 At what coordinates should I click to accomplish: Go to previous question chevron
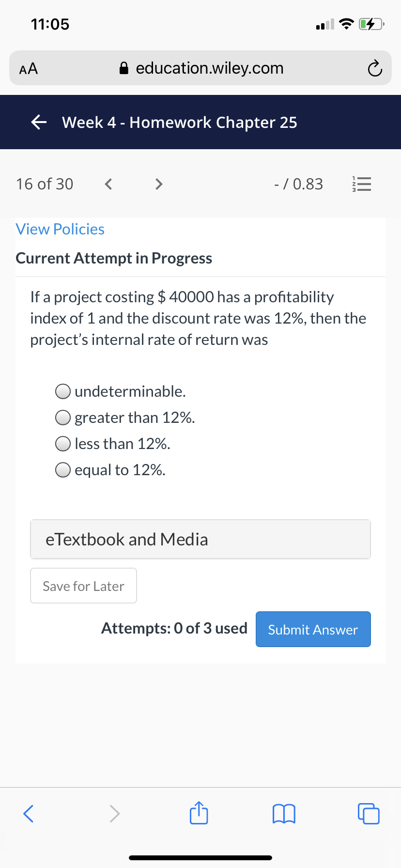tap(108, 184)
